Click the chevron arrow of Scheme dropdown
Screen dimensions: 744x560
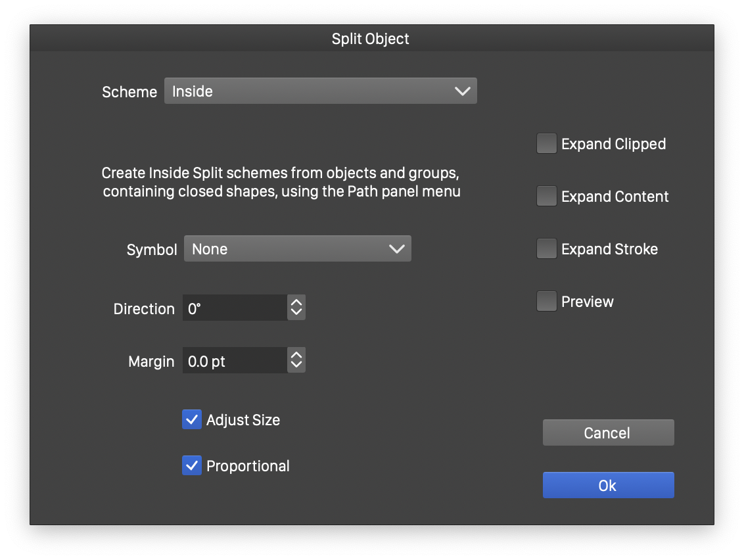coord(463,91)
